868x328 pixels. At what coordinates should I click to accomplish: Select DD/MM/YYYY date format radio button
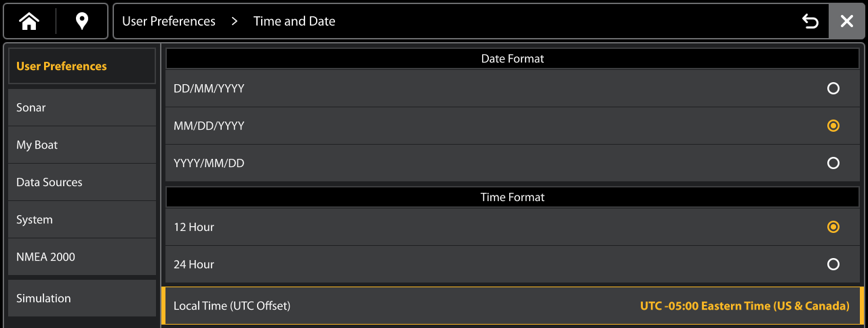click(833, 88)
